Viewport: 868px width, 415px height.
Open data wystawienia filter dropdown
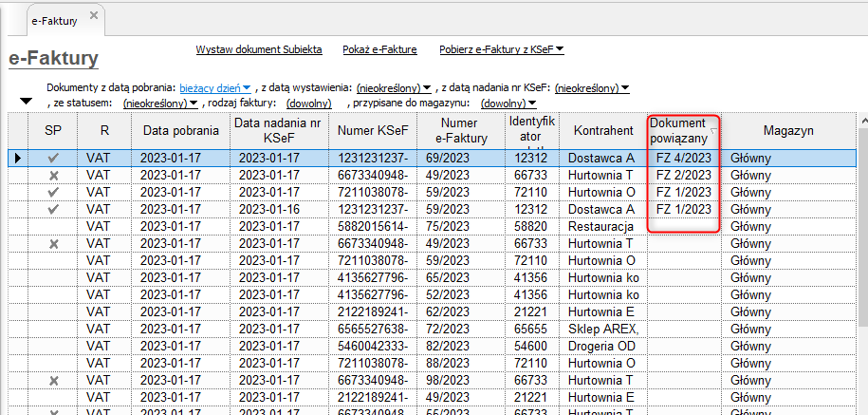(x=394, y=88)
